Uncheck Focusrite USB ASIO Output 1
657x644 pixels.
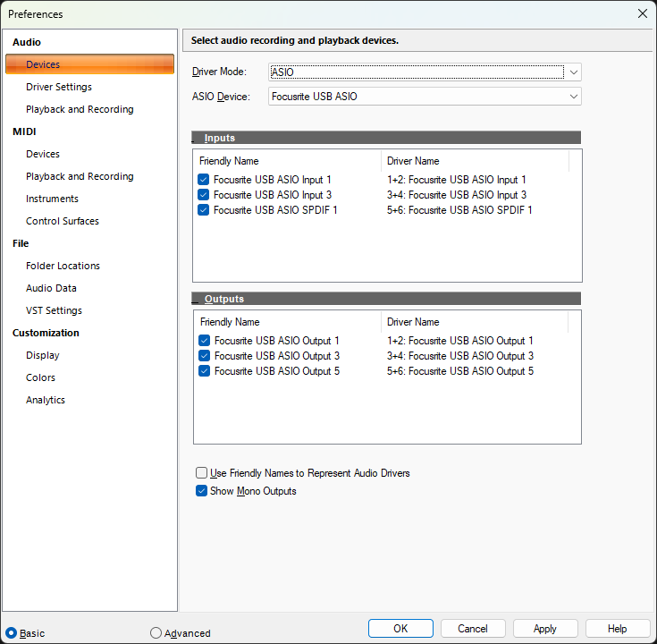click(204, 341)
